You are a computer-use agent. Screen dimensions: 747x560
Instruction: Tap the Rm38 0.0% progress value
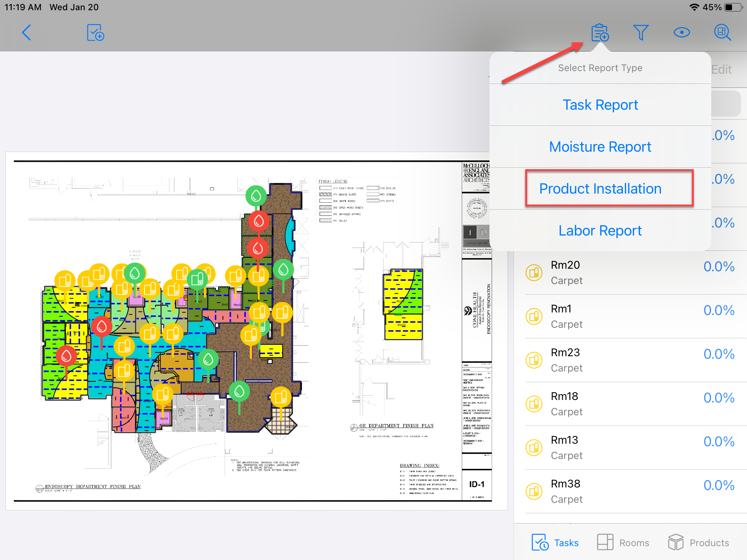click(x=719, y=485)
